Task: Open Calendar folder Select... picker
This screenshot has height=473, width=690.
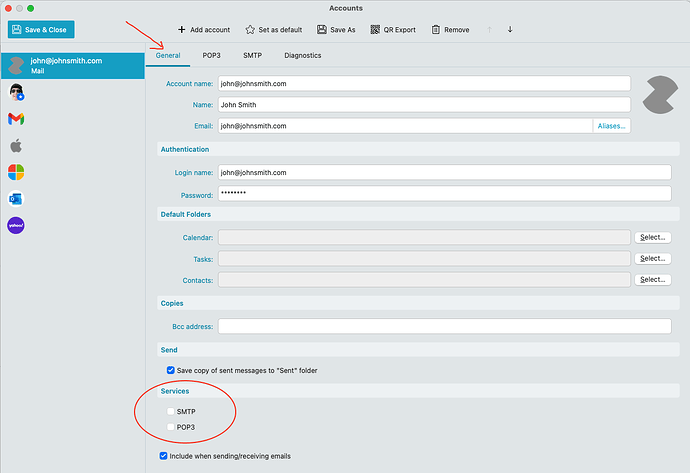Action: click(x=652, y=237)
